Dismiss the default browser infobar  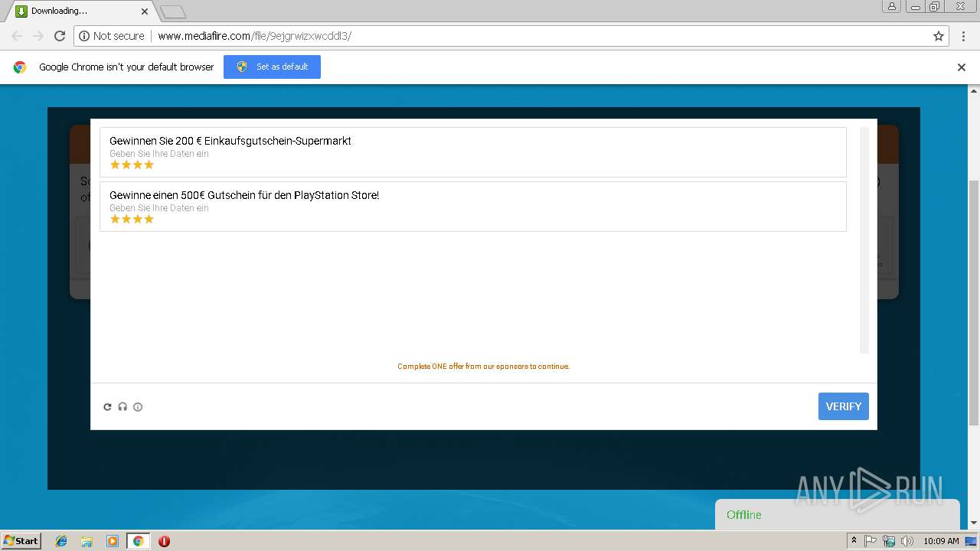click(962, 67)
